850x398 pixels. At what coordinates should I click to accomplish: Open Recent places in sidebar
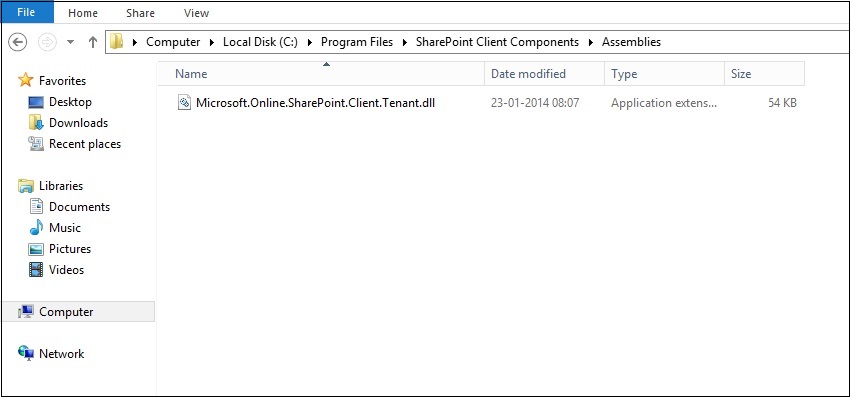point(85,144)
